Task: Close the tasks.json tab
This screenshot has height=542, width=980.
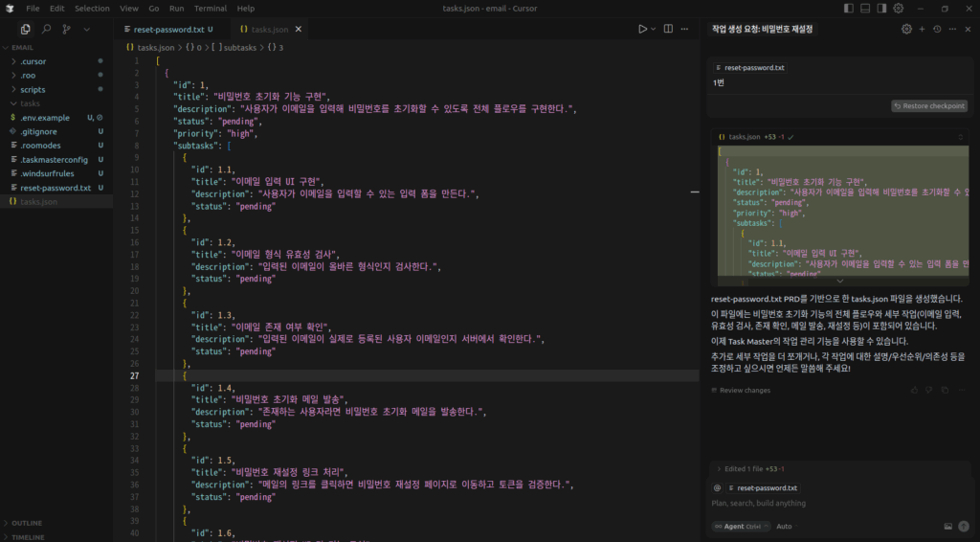Action: tap(299, 30)
